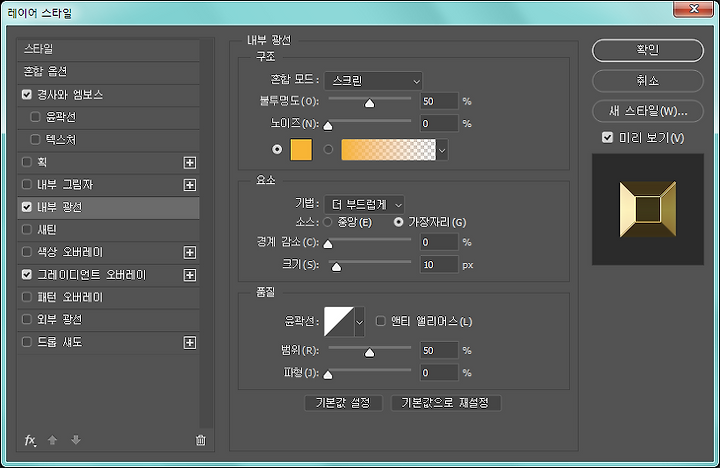Select the 패턴 오버레이 row label
The image size is (720, 468).
tap(70, 297)
